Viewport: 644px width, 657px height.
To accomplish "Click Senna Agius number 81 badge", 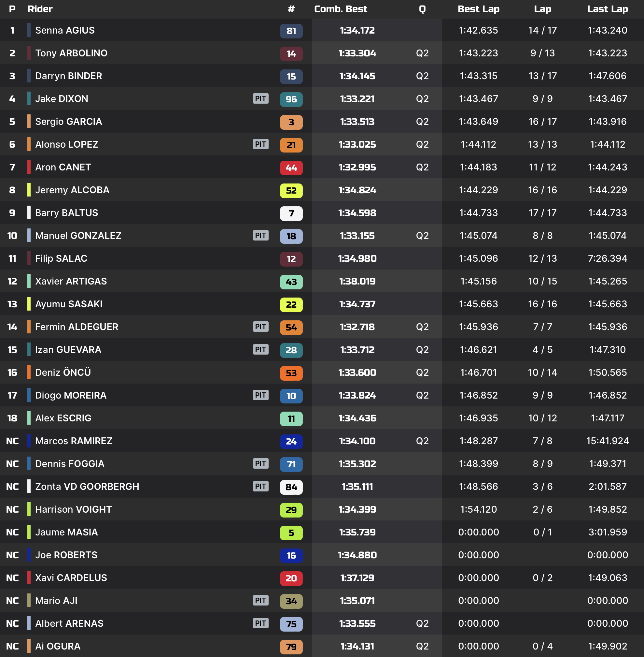I will click(291, 31).
